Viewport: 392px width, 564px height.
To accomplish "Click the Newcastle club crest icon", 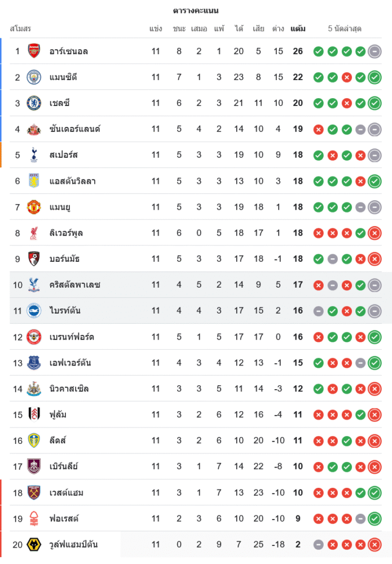I will pyautogui.click(x=34, y=389).
